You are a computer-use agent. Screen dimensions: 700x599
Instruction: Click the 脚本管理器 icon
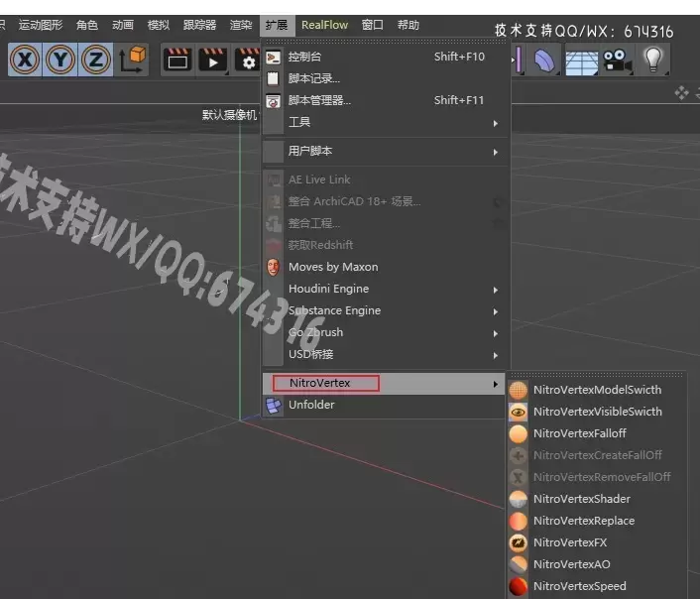(274, 101)
